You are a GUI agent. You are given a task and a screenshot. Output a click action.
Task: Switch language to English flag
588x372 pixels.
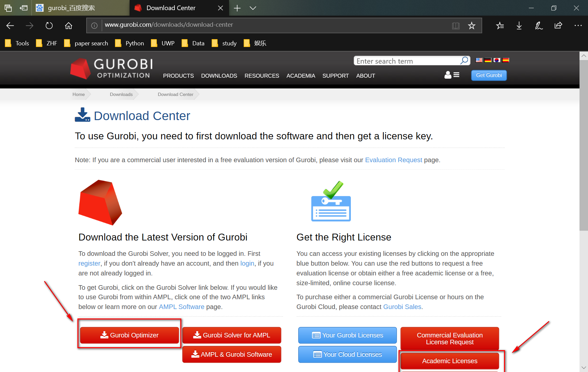pyautogui.click(x=479, y=60)
